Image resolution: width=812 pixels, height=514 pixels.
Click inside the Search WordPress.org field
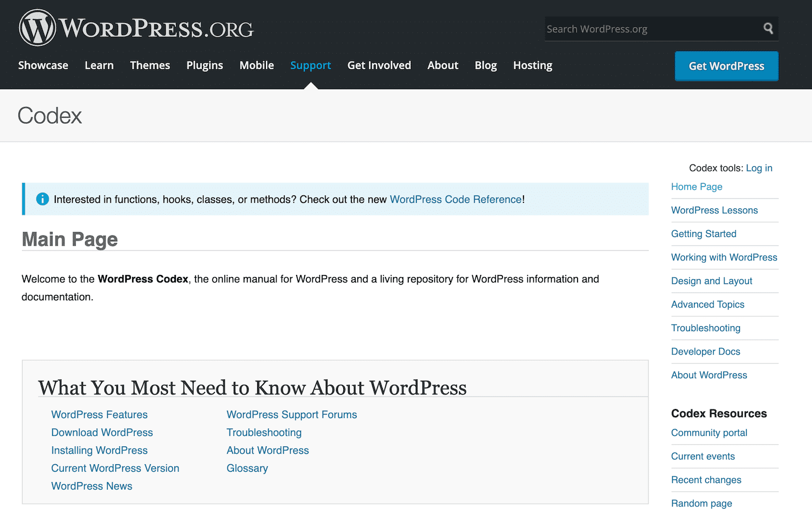coord(623,29)
